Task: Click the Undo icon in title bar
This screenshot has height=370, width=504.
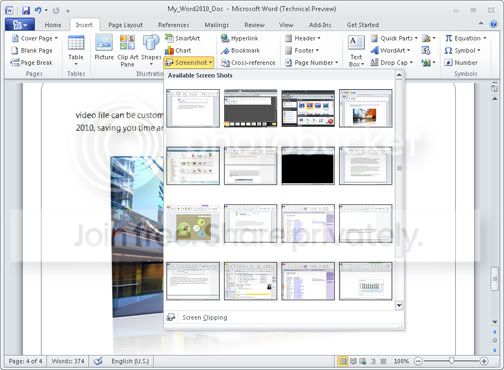Action: click(38, 10)
